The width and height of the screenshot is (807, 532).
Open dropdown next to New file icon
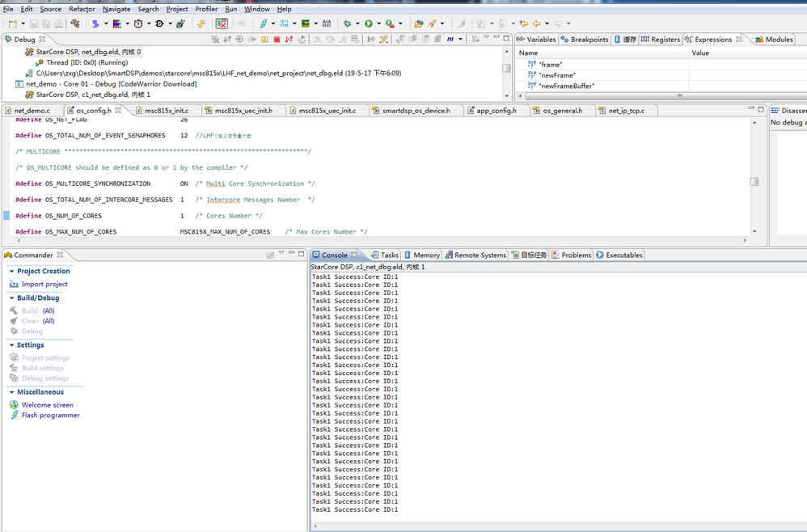23,23
